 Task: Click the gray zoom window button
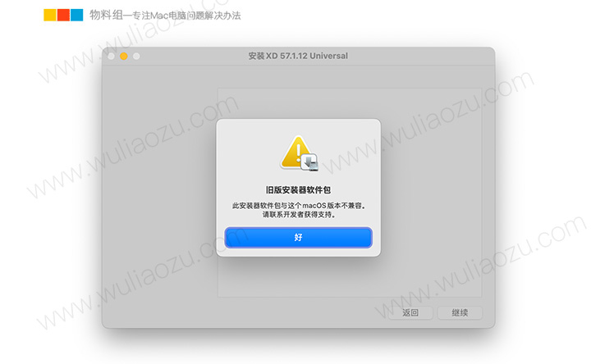point(136,56)
